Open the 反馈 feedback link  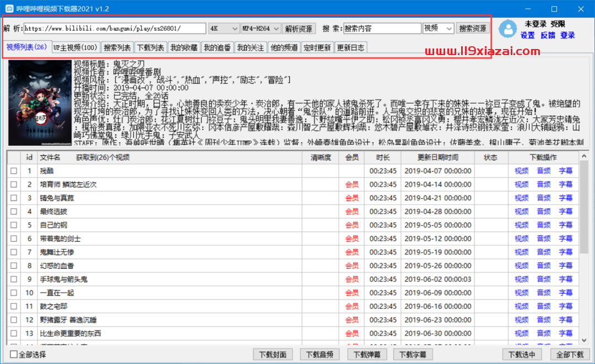pos(548,35)
